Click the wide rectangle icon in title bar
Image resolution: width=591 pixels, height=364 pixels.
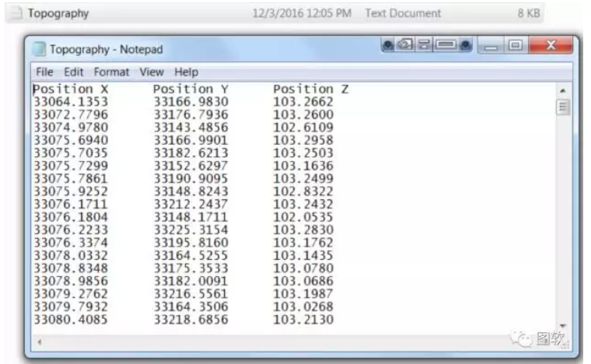click(446, 45)
